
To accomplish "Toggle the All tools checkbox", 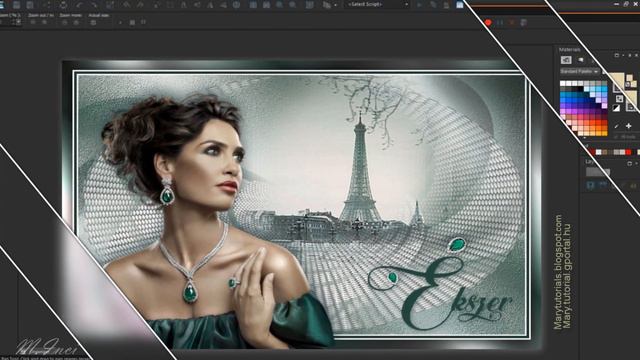I will click(616, 137).
